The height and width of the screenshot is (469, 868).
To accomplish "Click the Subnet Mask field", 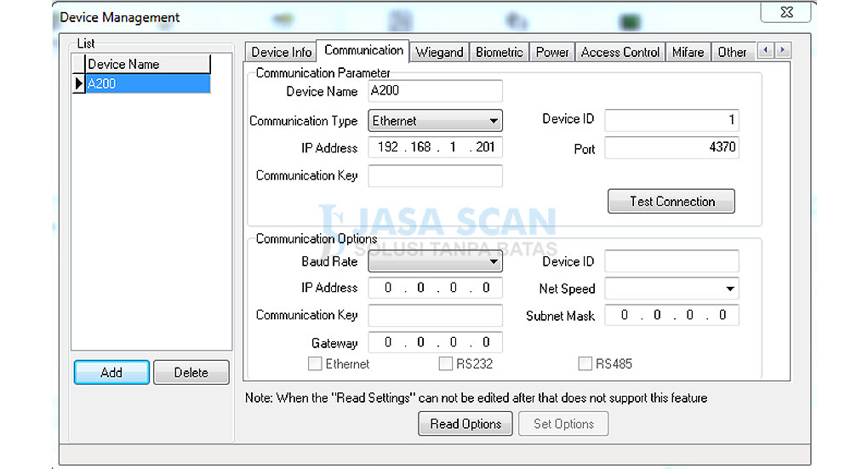I will (671, 315).
